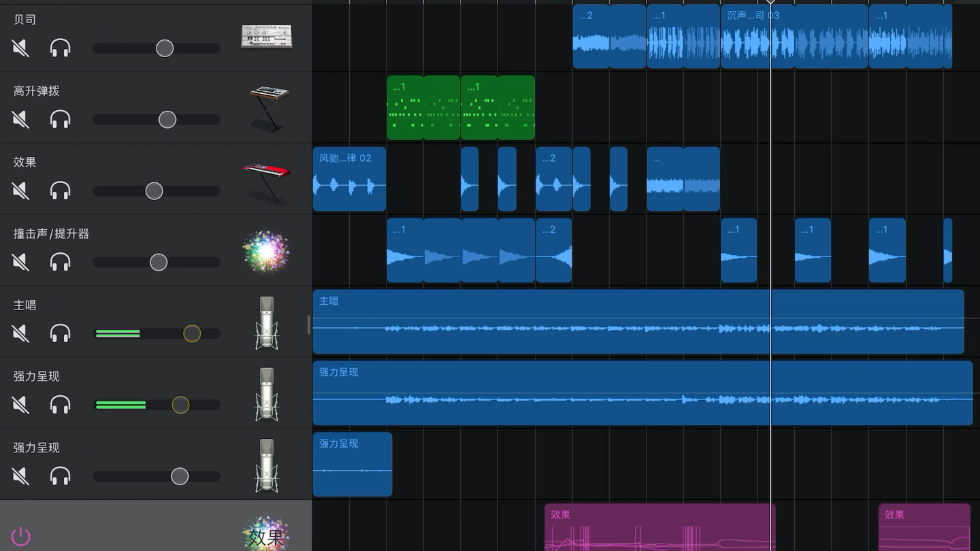Screen dimensions: 980x551
Task: Select the 撞击声/提升器 track name
Action: point(51,233)
